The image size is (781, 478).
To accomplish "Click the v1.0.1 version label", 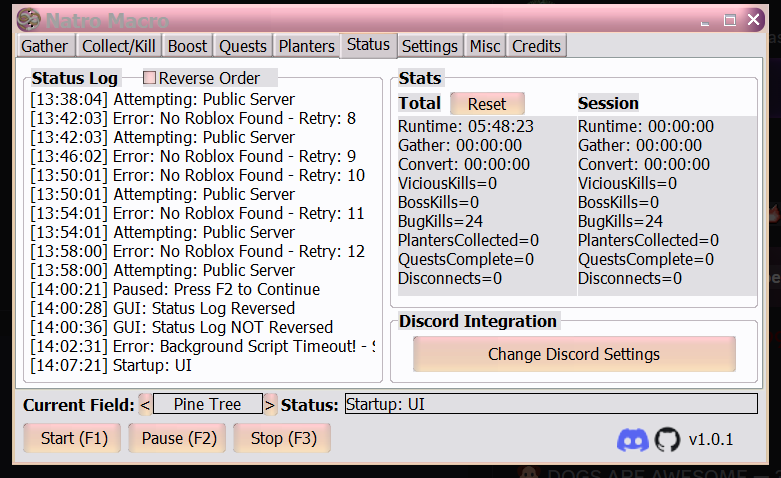I will click(711, 440).
